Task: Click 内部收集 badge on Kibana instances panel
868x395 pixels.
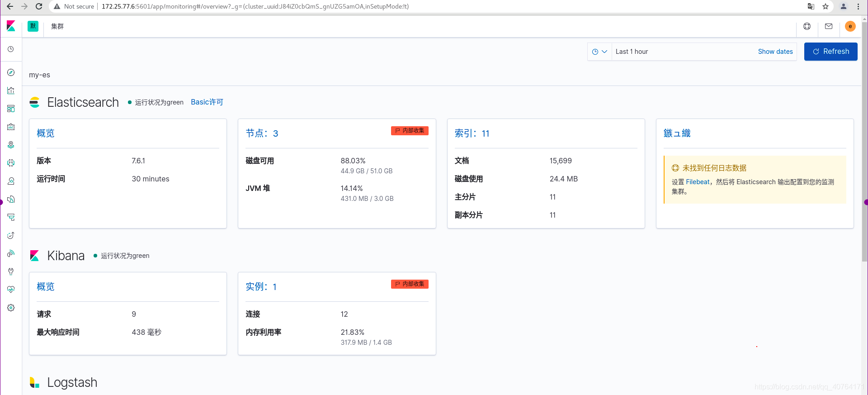Action: point(410,284)
